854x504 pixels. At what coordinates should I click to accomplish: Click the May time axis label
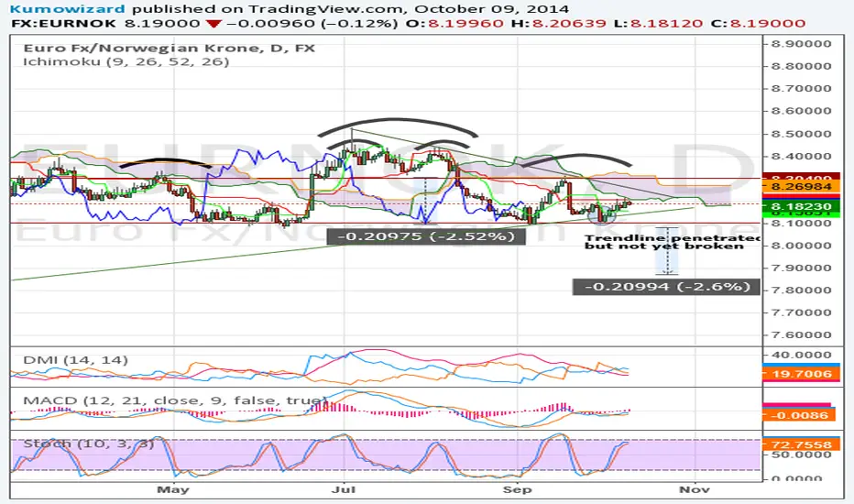[172, 489]
